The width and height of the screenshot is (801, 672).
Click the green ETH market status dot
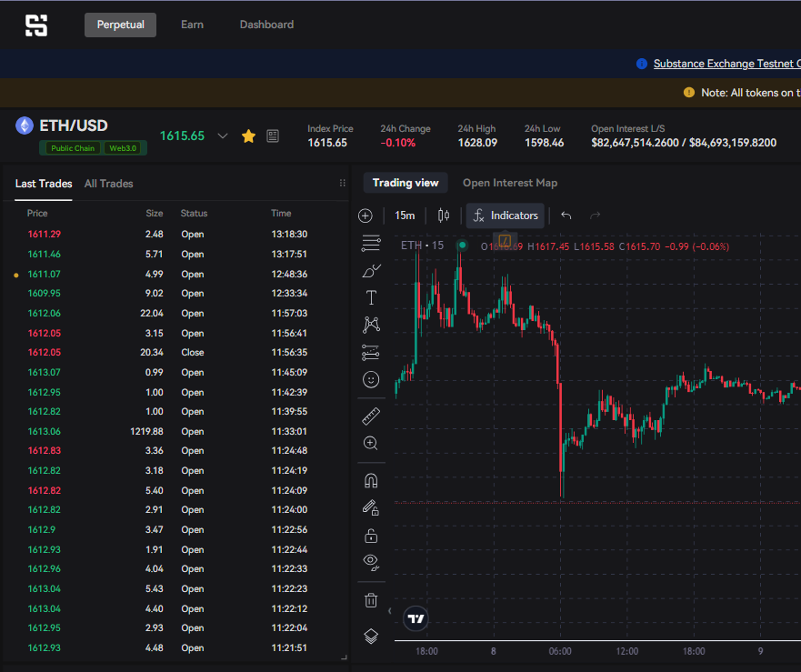point(462,246)
